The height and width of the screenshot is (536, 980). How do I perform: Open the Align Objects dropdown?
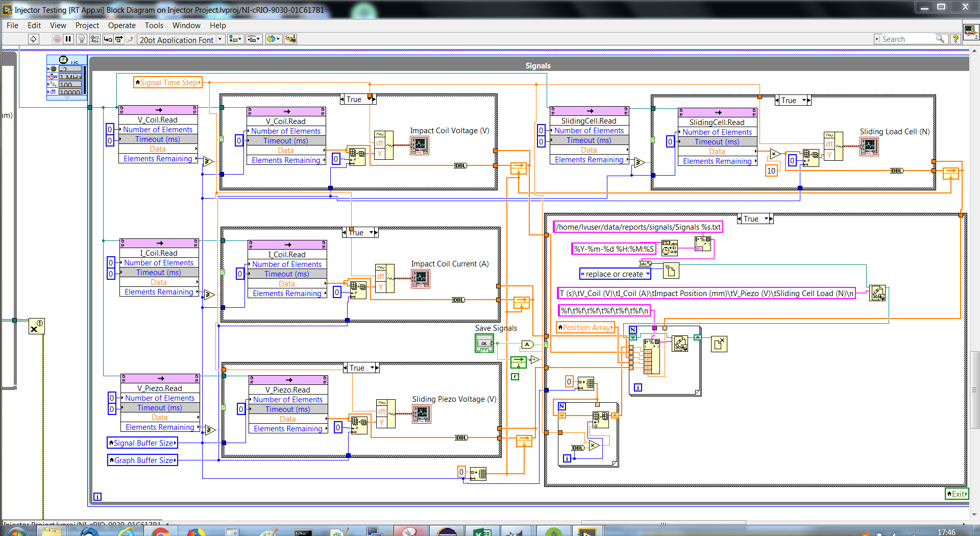pyautogui.click(x=235, y=39)
